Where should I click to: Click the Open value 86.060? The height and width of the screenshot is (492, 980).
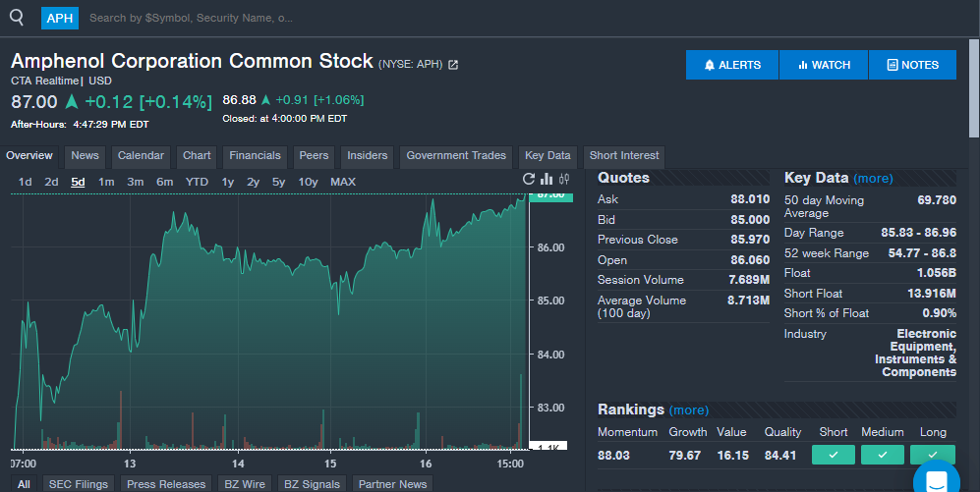point(750,260)
